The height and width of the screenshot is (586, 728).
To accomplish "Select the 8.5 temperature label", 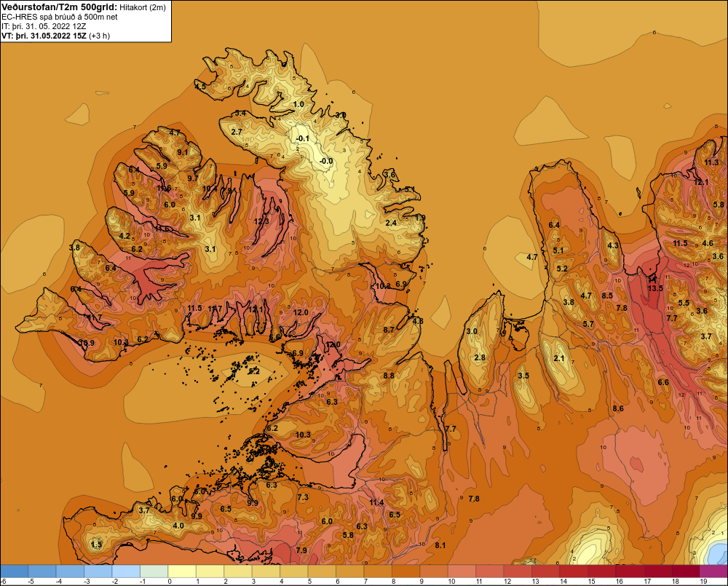I will click(607, 296).
